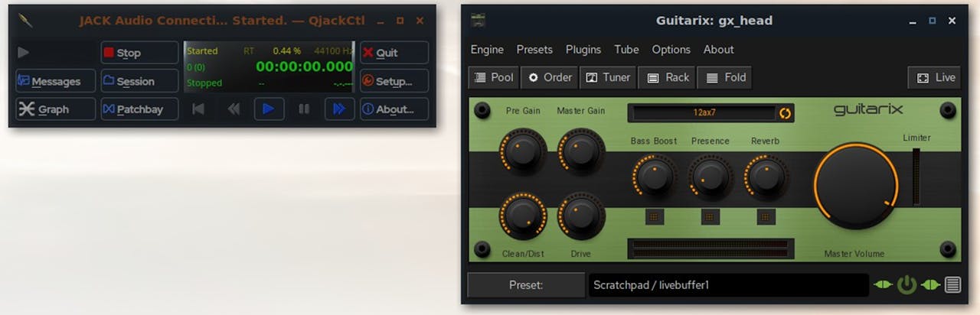Toggle the switch below Bass Boost knob
Screen dimensions: 980x315
tap(655, 217)
